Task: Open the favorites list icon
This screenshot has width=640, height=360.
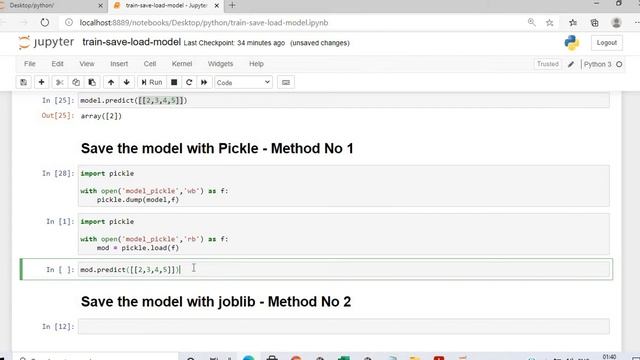Action: [x=573, y=23]
